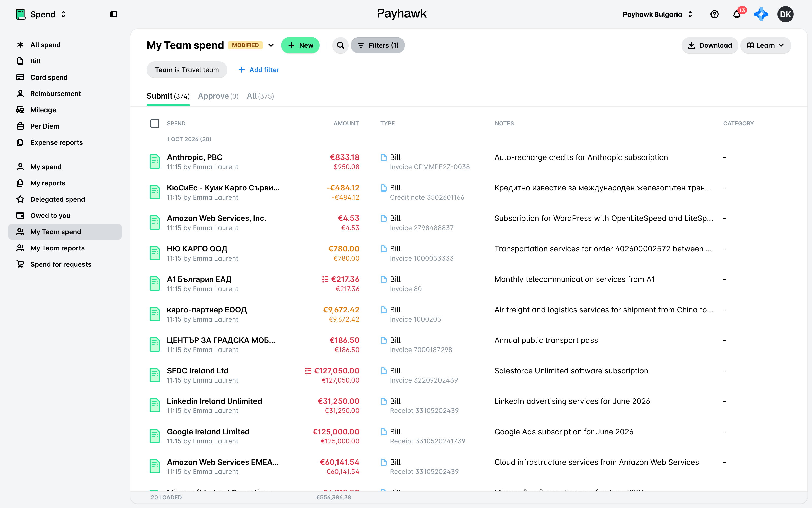Viewport: 812px width, 508px height.
Task: Click the line items icon beside €217.36
Action: pos(325,279)
